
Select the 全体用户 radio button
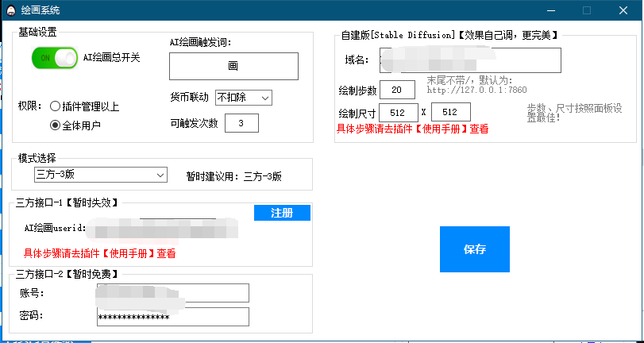75,125
